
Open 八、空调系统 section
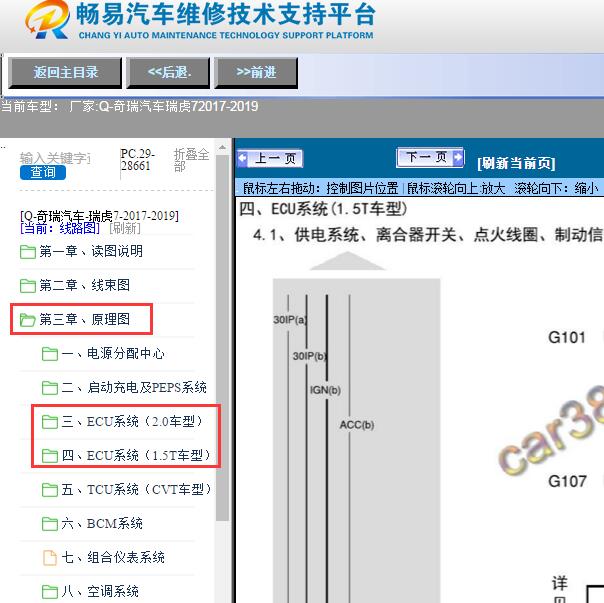(100, 591)
